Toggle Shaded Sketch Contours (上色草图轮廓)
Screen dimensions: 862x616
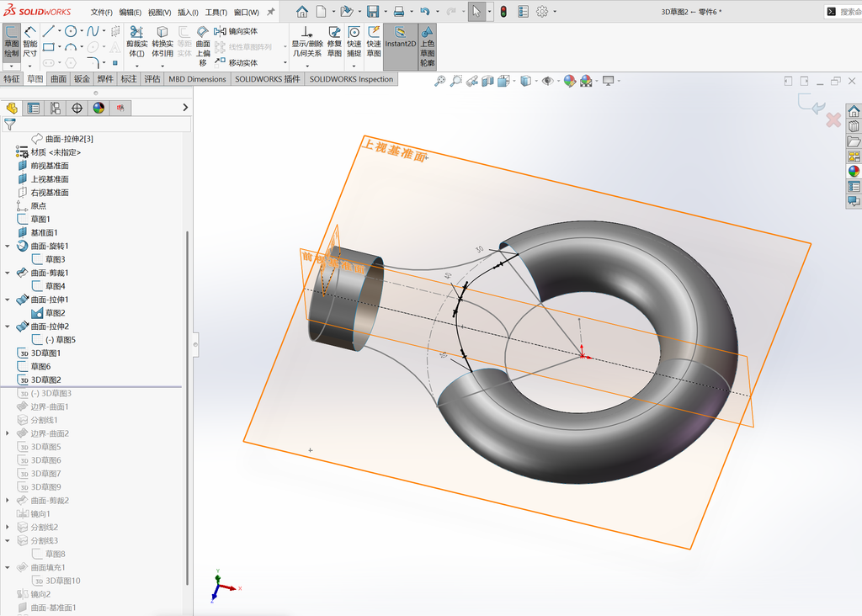click(x=427, y=46)
